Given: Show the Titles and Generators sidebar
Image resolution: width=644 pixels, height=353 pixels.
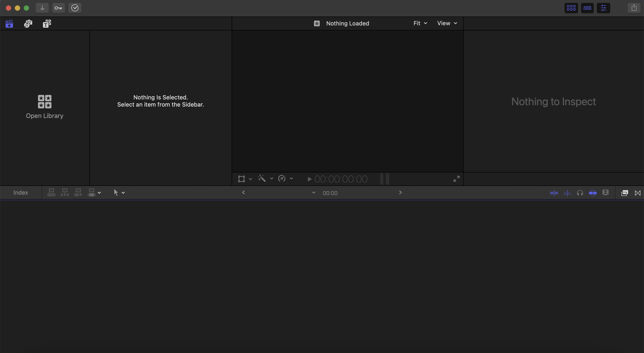Looking at the screenshot, I should tap(47, 24).
